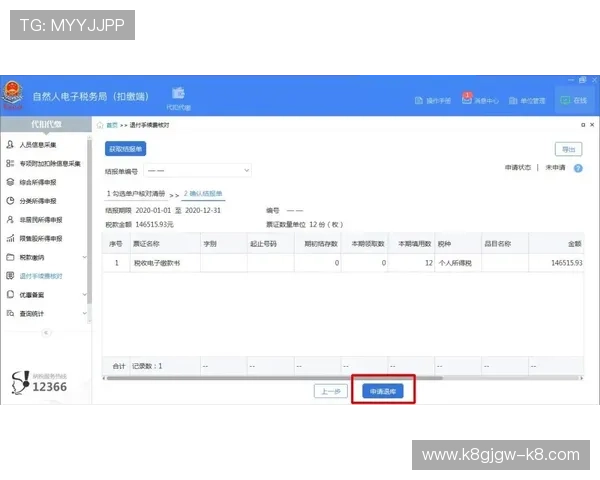Open the 结报单编号 dropdown
600x480 pixels.
[x=197, y=170]
